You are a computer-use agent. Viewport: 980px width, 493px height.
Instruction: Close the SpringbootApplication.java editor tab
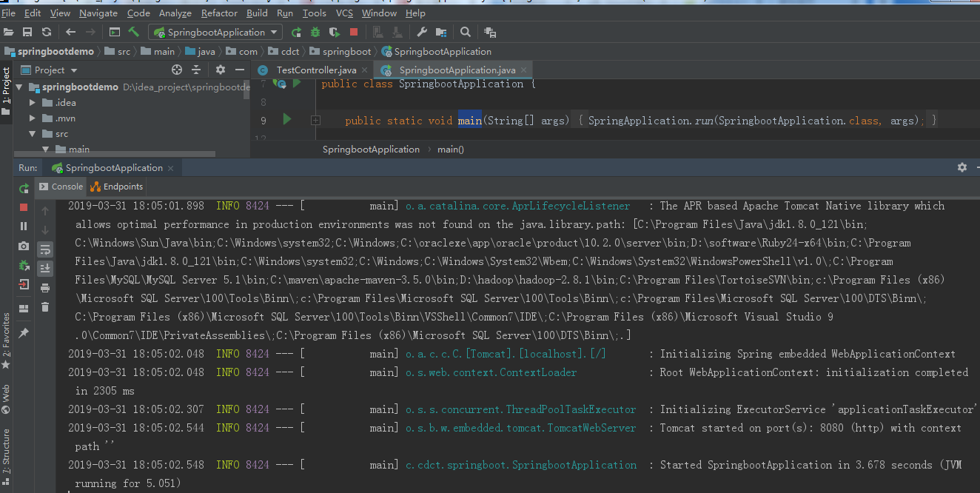(524, 70)
